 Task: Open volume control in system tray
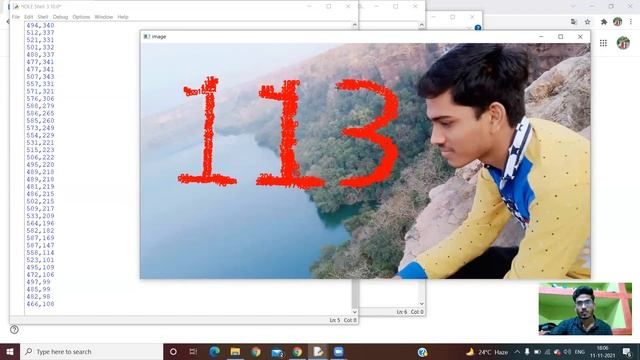pyautogui.click(x=567, y=351)
